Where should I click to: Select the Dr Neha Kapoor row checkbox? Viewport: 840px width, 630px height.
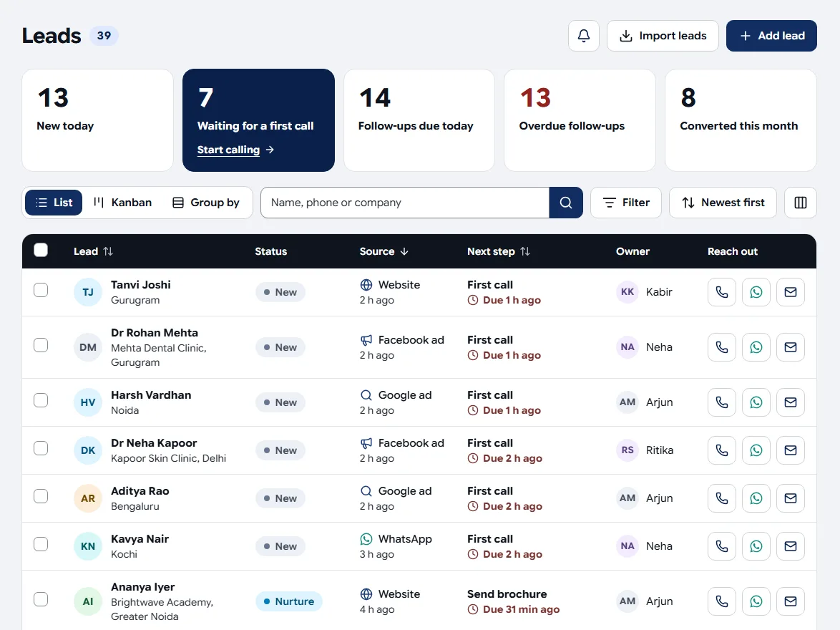[41, 448]
